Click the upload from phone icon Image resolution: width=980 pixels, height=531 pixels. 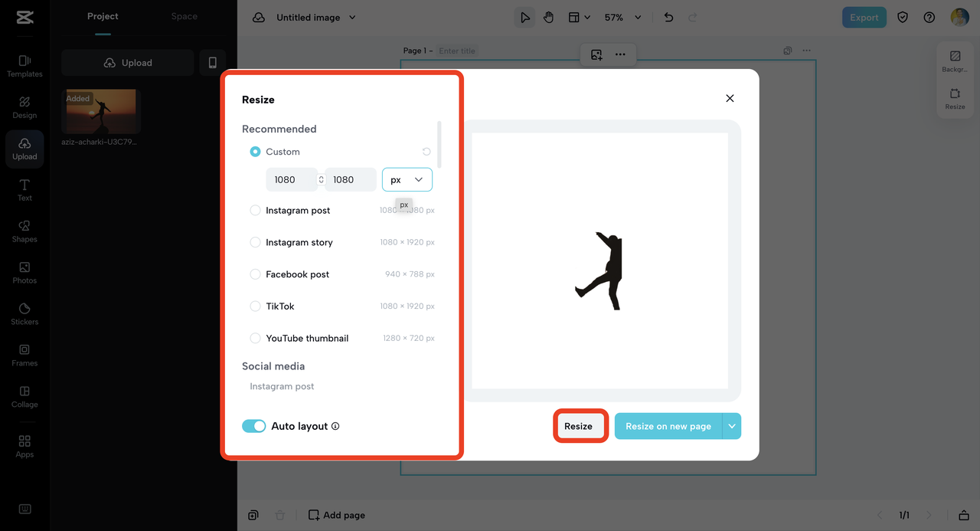[212, 63]
